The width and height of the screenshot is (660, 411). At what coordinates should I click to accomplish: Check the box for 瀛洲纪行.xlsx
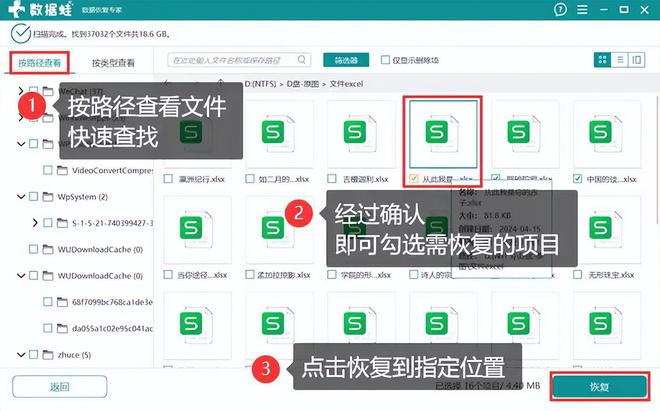tap(168, 179)
